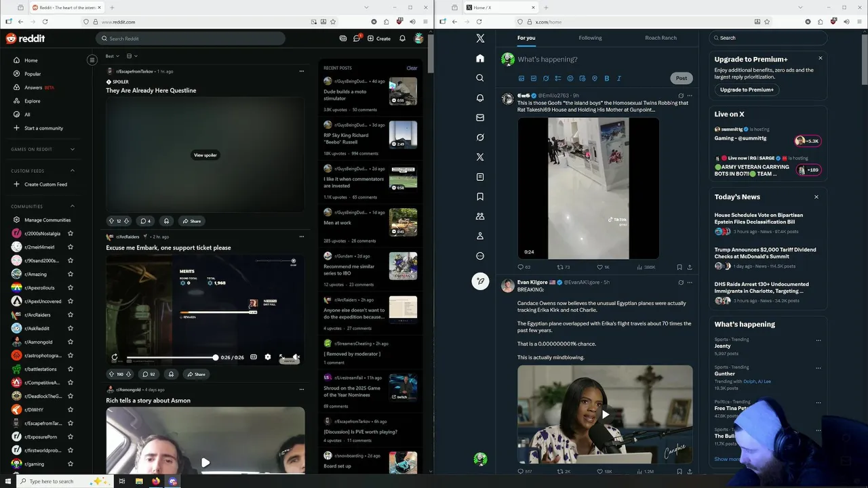
Task: Play the Rich tells a story video
Action: coord(205,463)
